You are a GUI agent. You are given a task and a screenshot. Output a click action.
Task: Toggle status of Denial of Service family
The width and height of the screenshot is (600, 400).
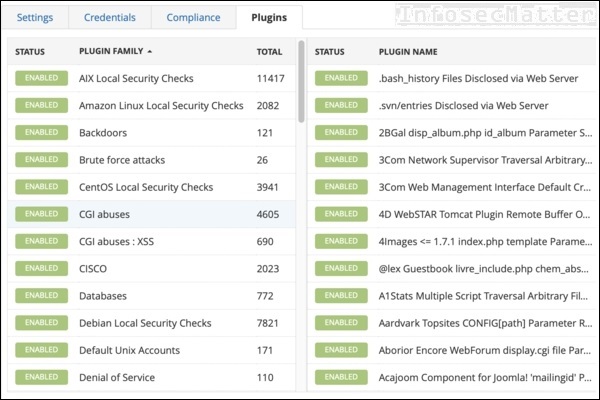[41, 377]
